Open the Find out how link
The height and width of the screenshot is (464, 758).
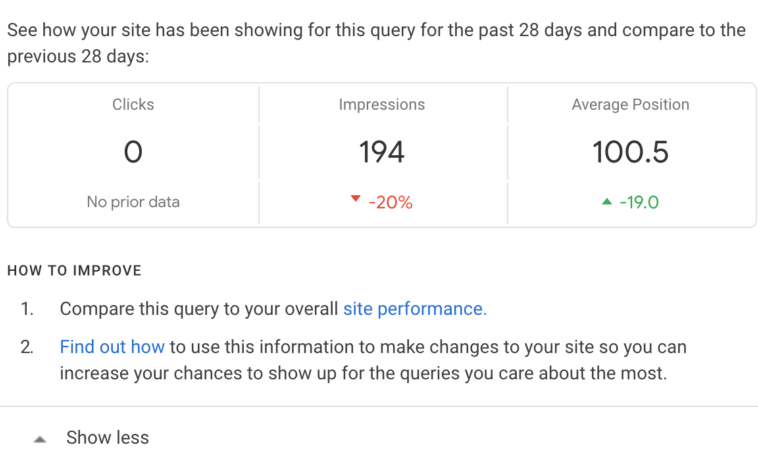point(112,347)
